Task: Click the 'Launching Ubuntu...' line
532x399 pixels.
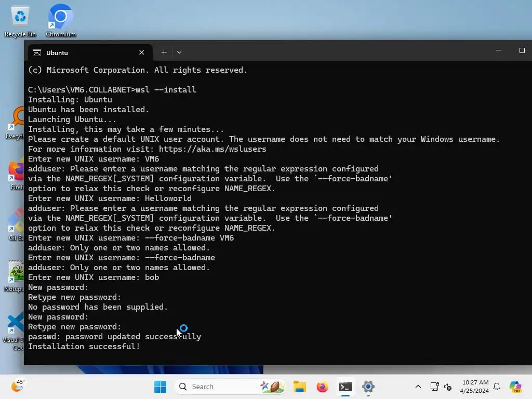Action: coord(72,119)
